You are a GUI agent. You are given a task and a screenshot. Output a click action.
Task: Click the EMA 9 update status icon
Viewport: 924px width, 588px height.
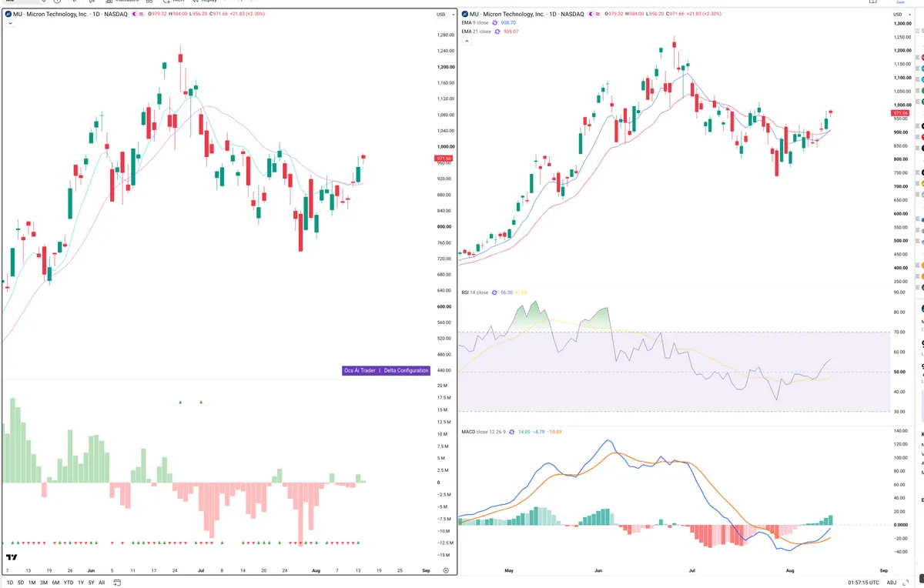coord(494,22)
